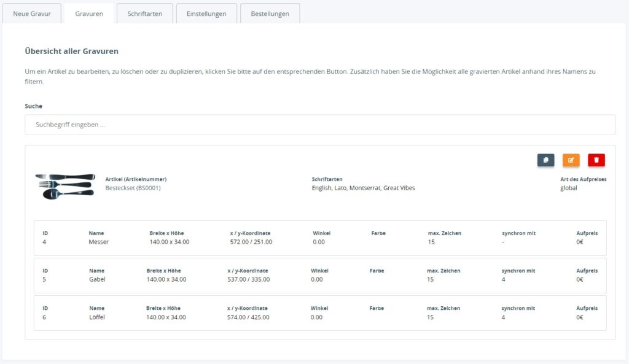Click the Gabel coordinates 537.00 / 335.00
Screen dimensions: 629x364
pyautogui.click(x=248, y=279)
